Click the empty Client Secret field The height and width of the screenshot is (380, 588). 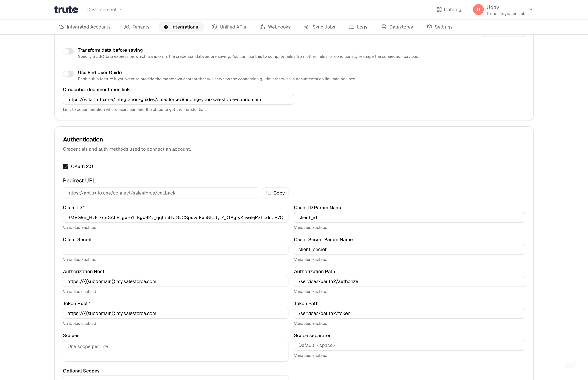tap(175, 249)
